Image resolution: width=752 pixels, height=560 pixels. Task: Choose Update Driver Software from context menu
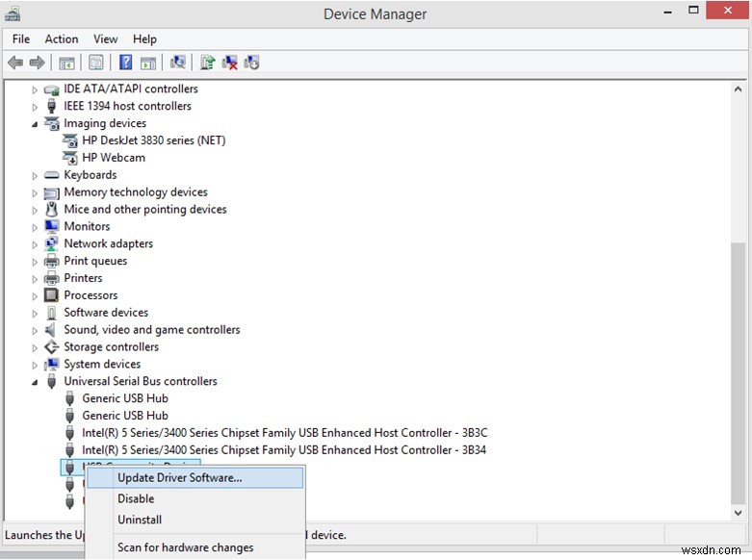pos(180,477)
